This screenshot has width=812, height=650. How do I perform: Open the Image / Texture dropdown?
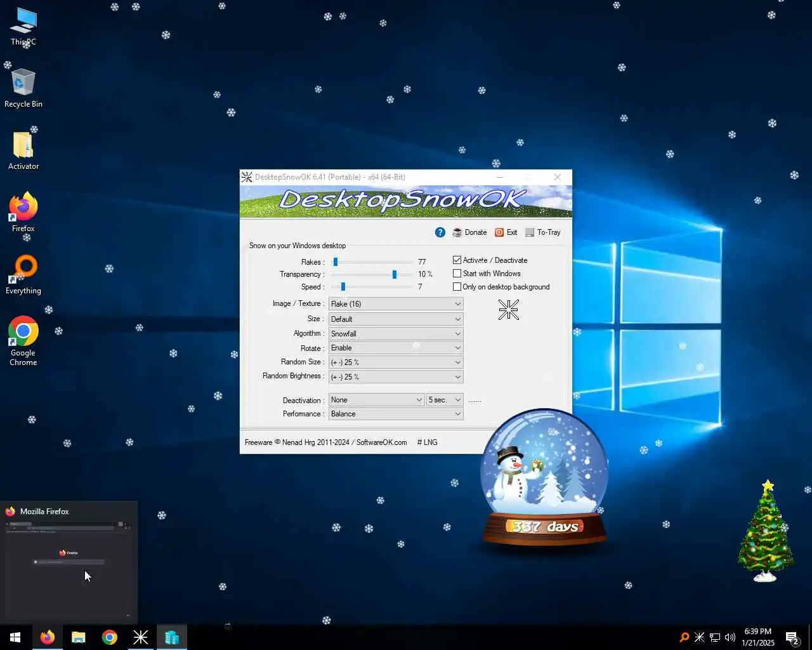[396, 304]
